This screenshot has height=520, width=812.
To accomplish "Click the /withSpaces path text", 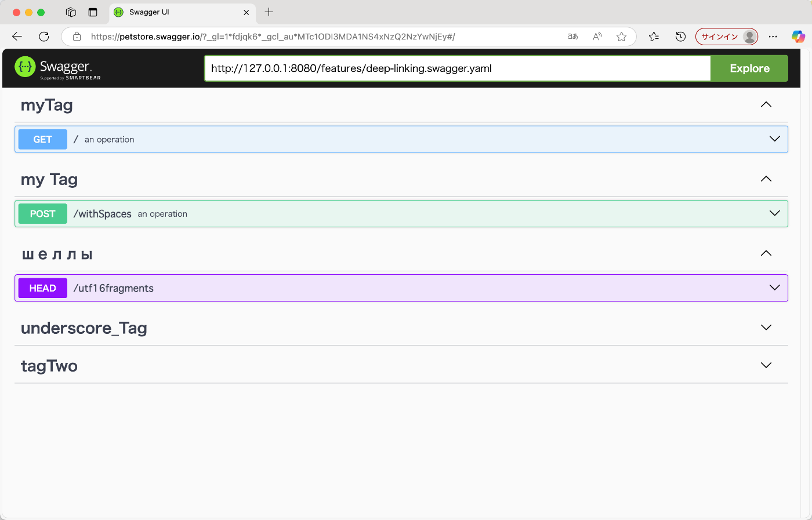I will click(x=103, y=214).
